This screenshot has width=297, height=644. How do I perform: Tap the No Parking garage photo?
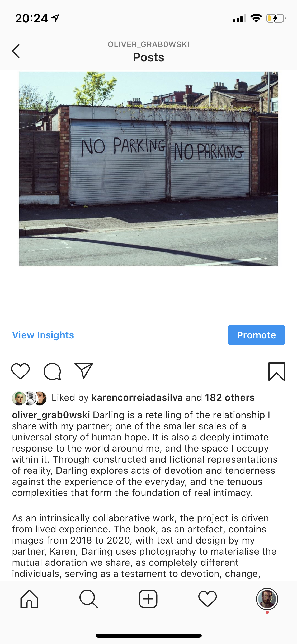(148, 169)
